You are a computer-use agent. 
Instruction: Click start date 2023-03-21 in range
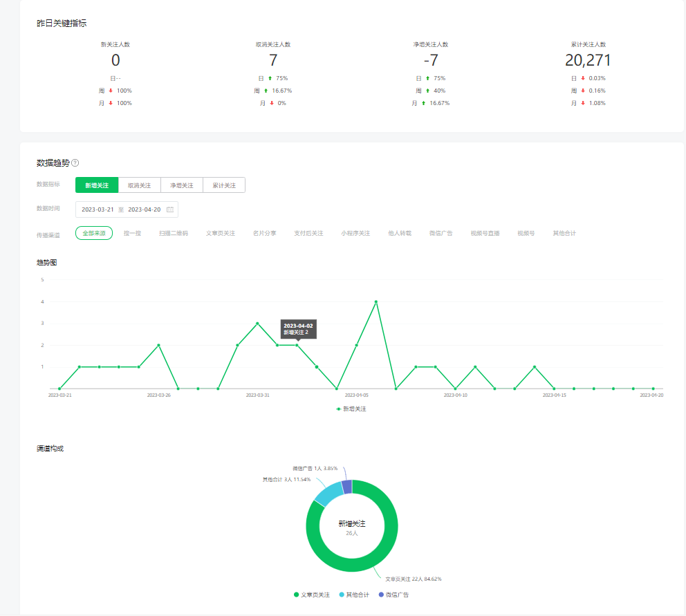tap(98, 209)
